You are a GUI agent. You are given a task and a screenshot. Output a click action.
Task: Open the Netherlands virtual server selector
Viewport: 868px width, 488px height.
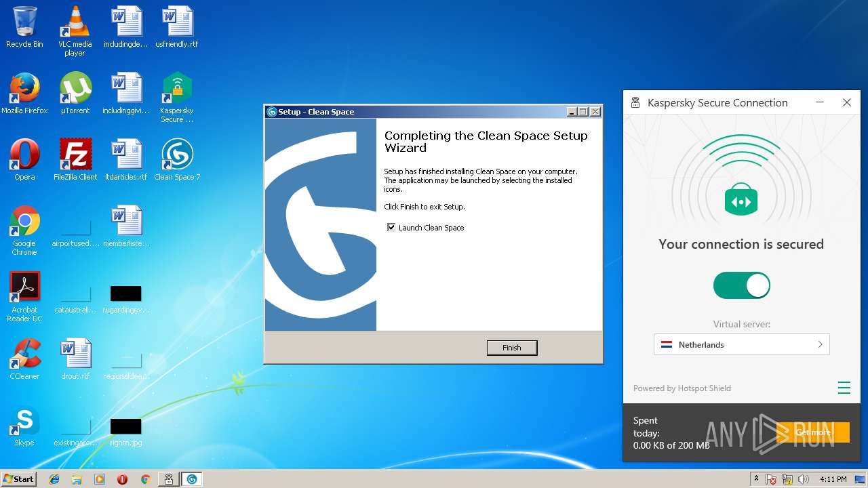coord(741,344)
